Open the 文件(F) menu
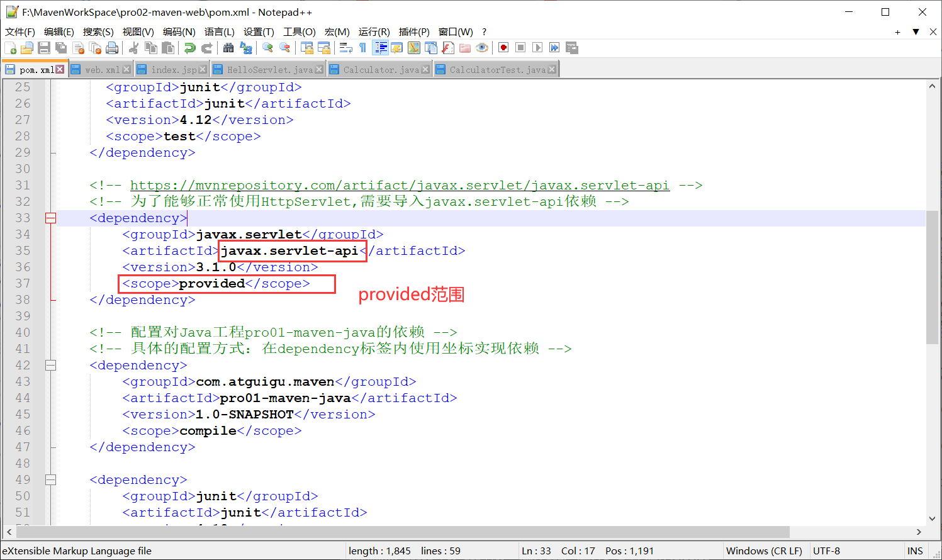942x560 pixels. tap(20, 32)
